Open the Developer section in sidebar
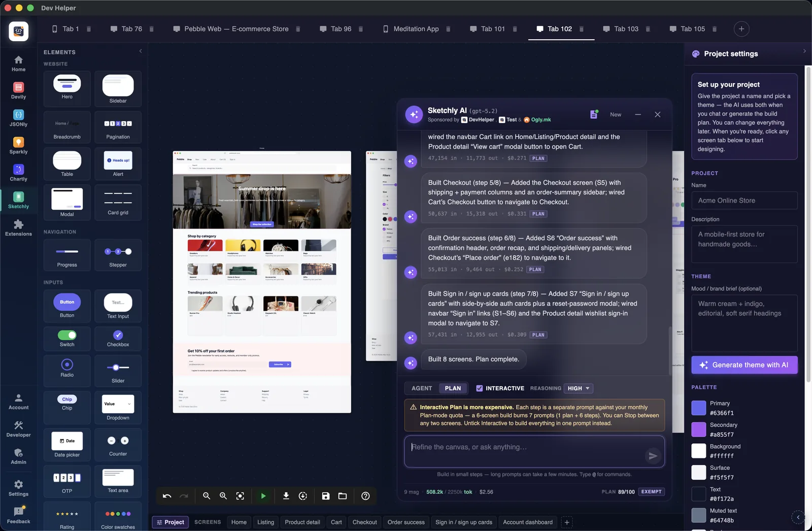The height and width of the screenshot is (531, 812). click(18, 429)
